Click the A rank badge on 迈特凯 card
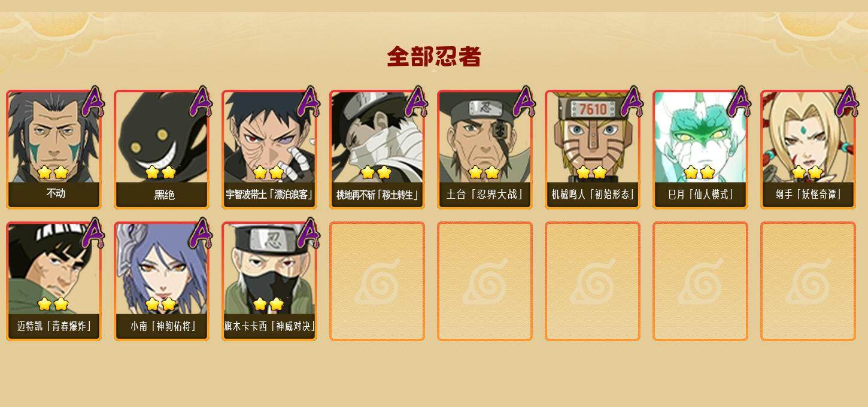Screen dimensions: 868x407 click(93, 233)
